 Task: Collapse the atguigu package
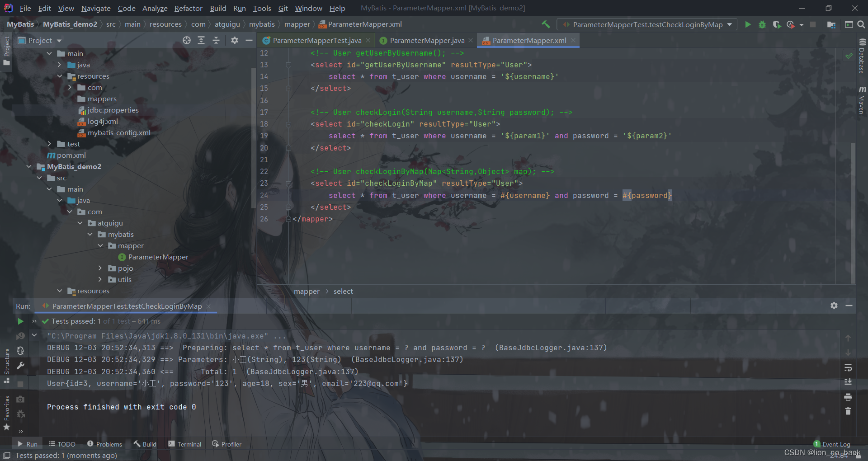click(80, 223)
